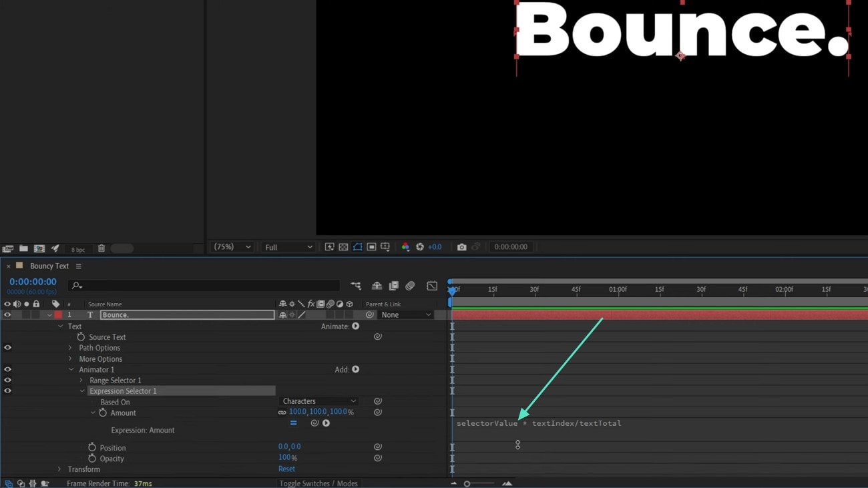Click timeline zoom slider handle
This screenshot has height=488, width=868.
[x=467, y=483]
